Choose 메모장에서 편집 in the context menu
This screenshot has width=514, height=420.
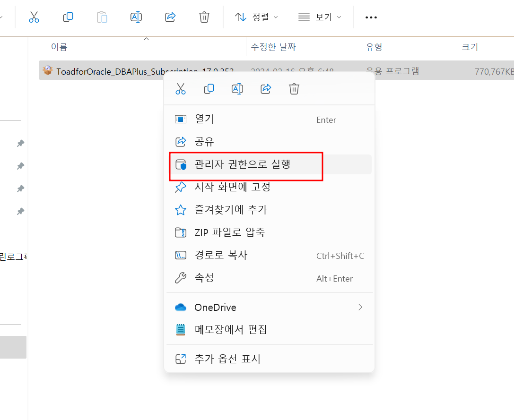pyautogui.click(x=269, y=330)
